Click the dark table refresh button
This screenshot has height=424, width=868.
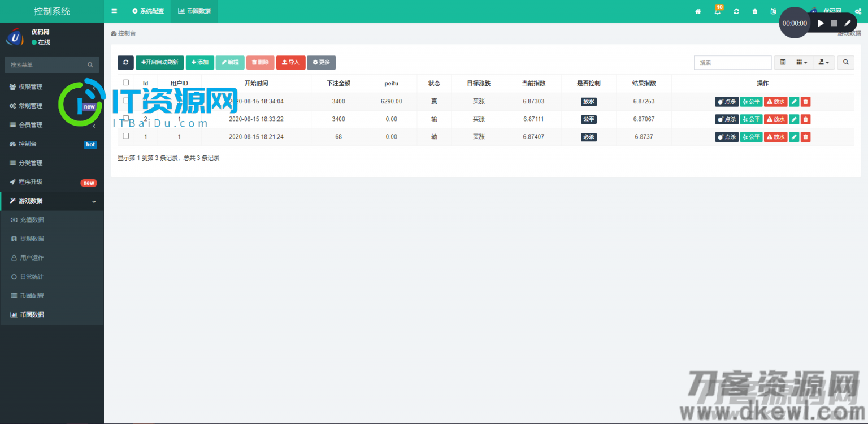pyautogui.click(x=125, y=62)
